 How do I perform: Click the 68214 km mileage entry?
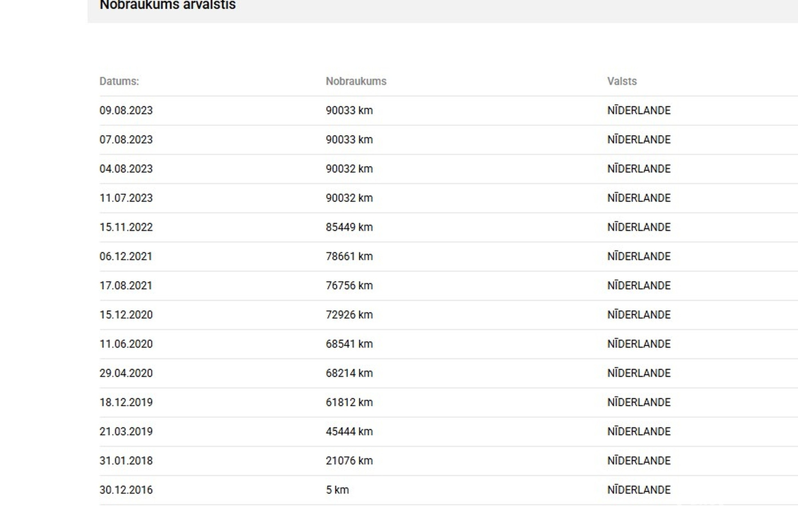click(x=349, y=373)
